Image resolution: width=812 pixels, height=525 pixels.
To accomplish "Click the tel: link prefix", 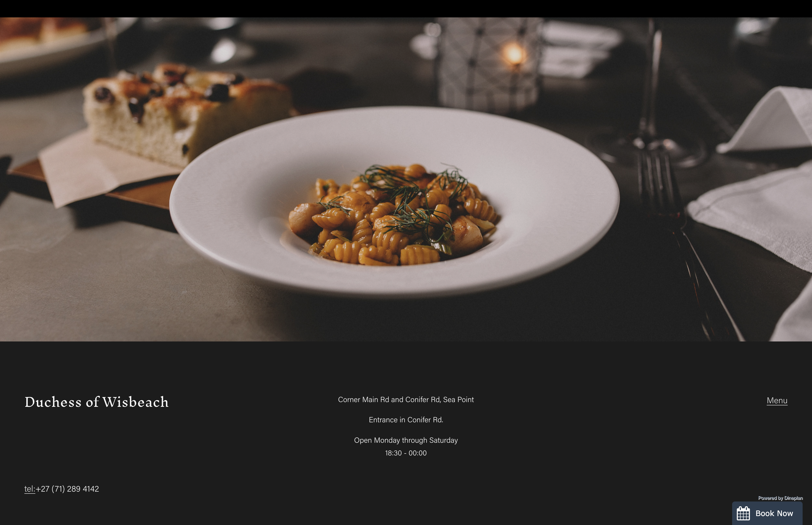I will point(30,489).
